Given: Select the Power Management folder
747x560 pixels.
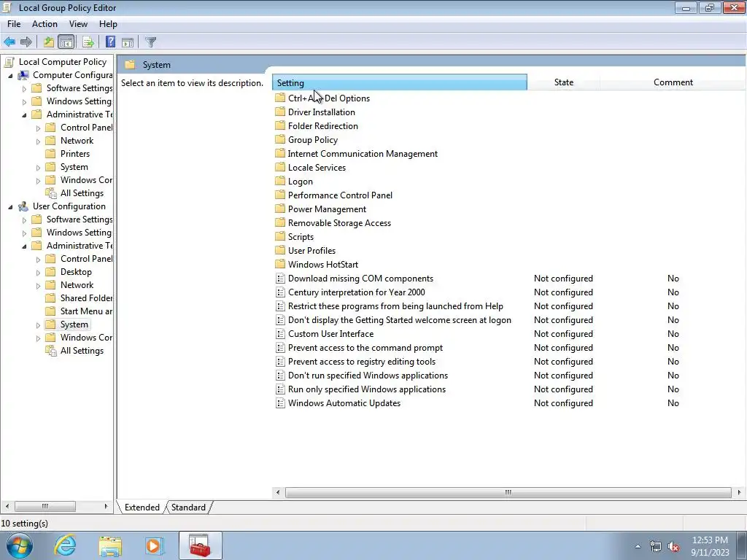Looking at the screenshot, I should [x=327, y=209].
